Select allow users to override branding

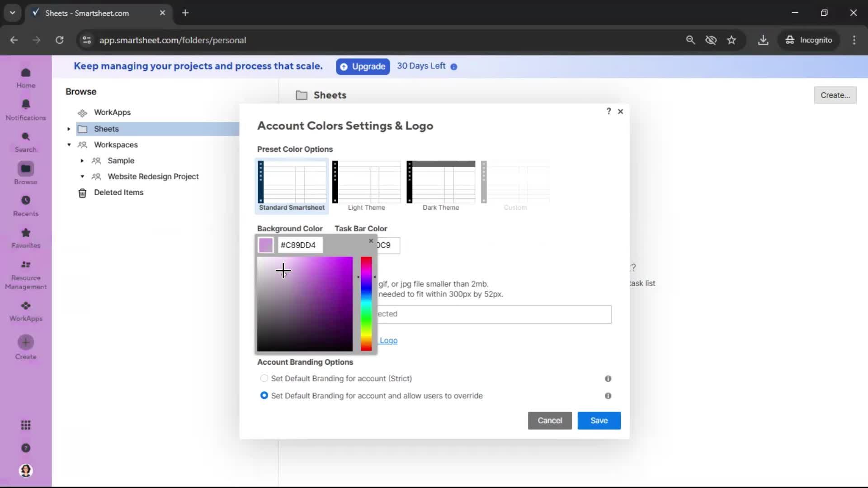264,395
